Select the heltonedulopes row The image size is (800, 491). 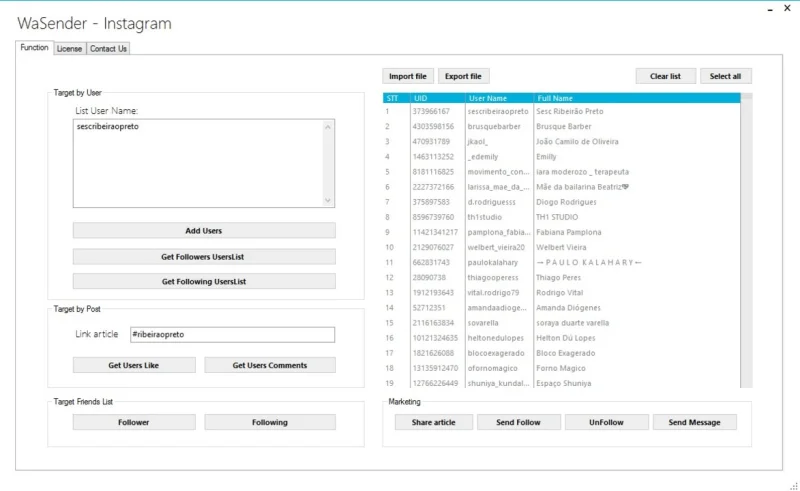561,338
